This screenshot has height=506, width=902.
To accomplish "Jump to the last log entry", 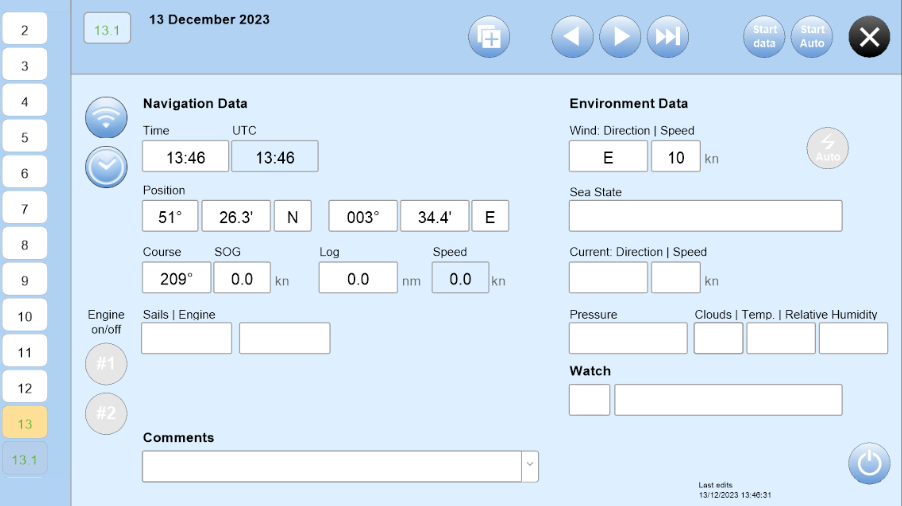I will point(668,37).
